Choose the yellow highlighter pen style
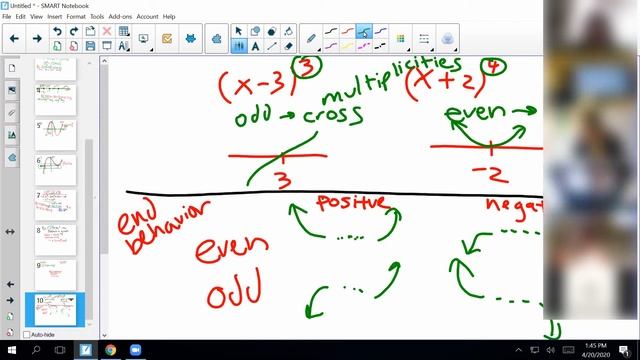 pos(347,46)
